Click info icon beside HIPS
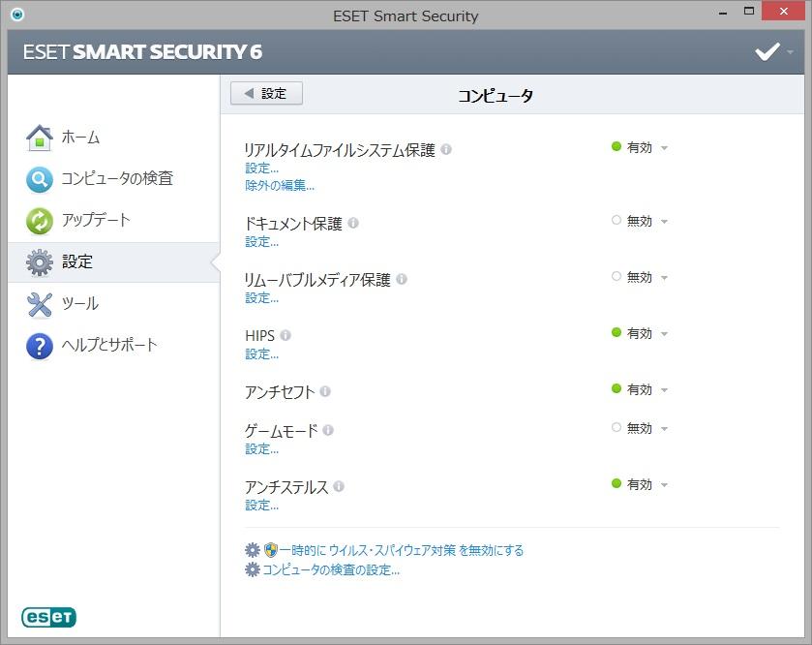This screenshot has width=812, height=645. tap(286, 335)
